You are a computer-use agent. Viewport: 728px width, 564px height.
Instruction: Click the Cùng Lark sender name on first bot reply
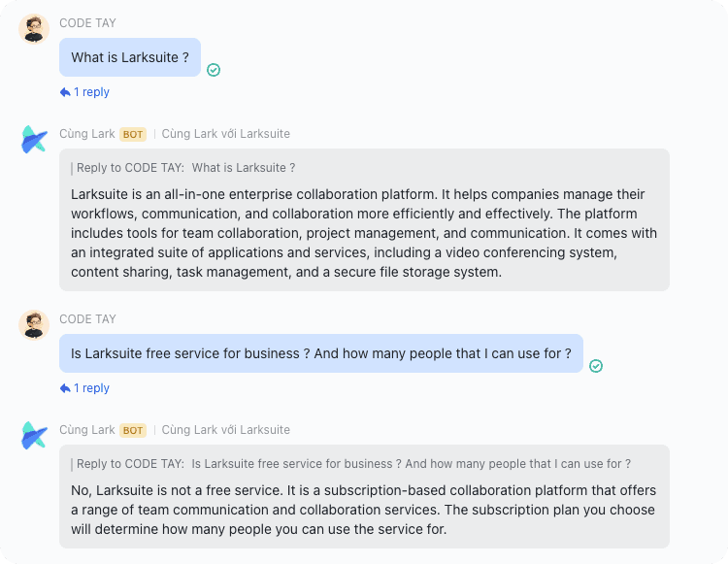[87, 134]
